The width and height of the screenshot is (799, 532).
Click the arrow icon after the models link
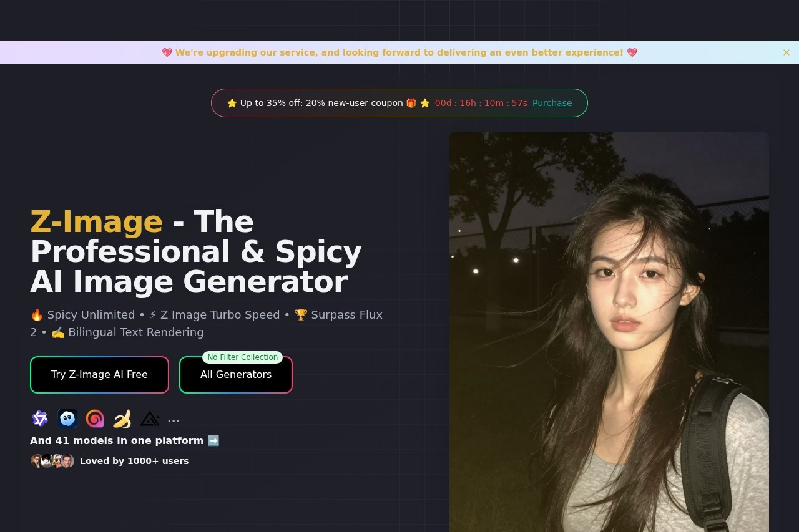click(213, 440)
